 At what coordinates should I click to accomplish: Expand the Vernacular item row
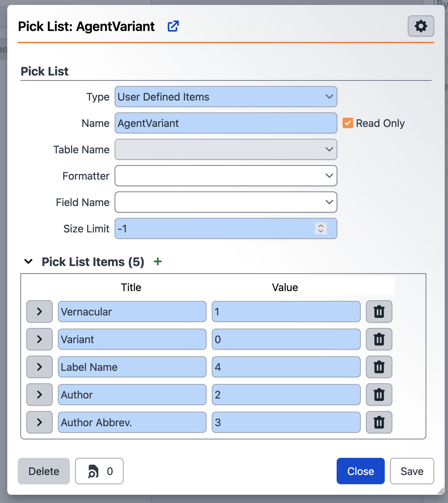coord(40,311)
